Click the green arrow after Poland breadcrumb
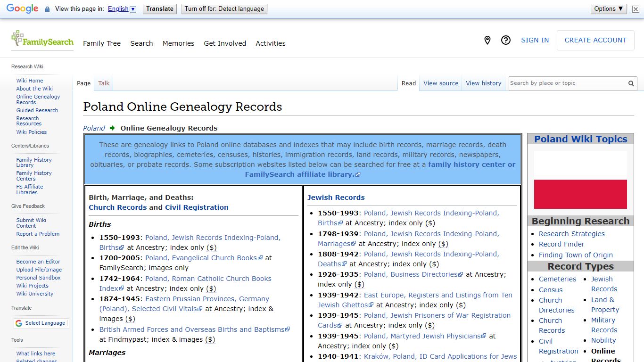This screenshot has height=362, width=644. pyautogui.click(x=112, y=128)
